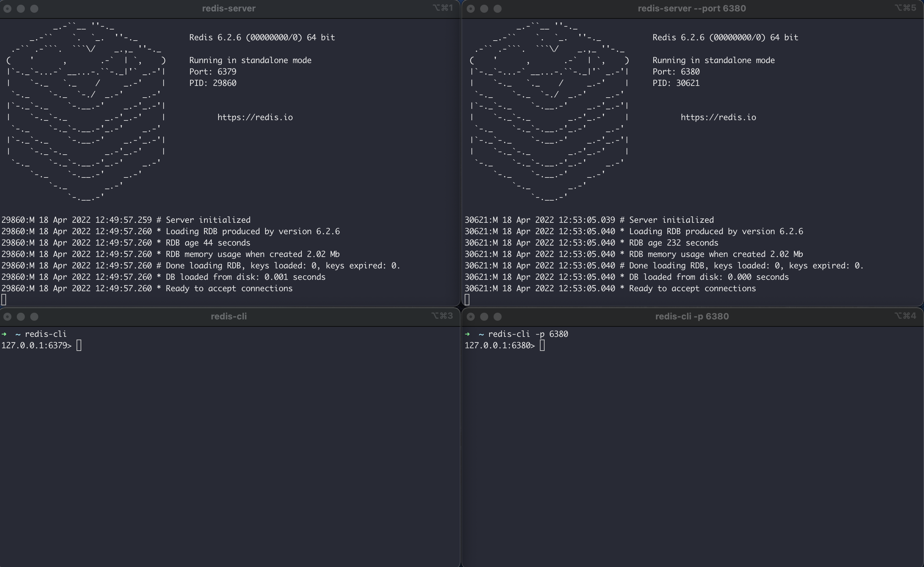Select the "redis-cli" pane title
The image size is (924, 567).
pyautogui.click(x=229, y=316)
